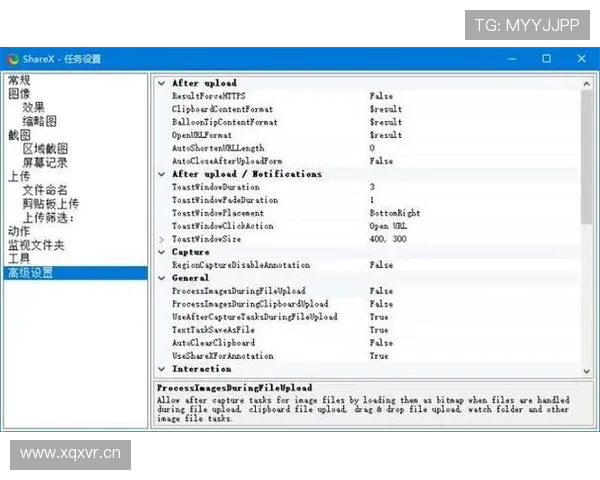Select the ToastWindowPlacement BottomRight value
The width and height of the screenshot is (600, 480).
click(x=396, y=213)
